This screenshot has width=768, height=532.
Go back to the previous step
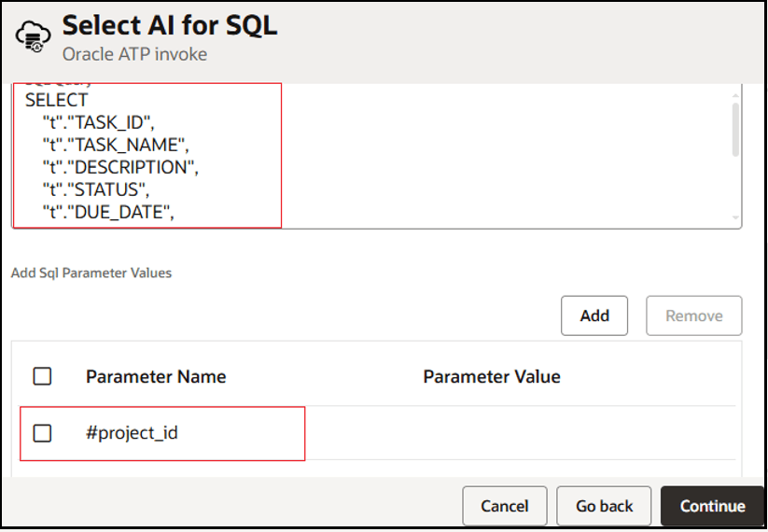point(604,506)
